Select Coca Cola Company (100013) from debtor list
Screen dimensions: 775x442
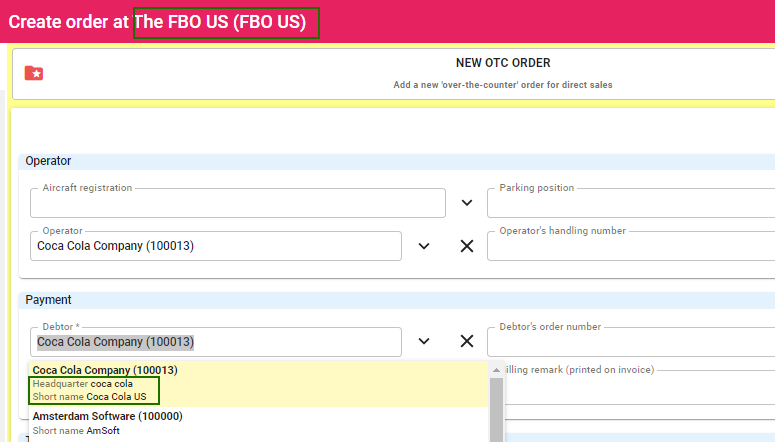point(258,383)
